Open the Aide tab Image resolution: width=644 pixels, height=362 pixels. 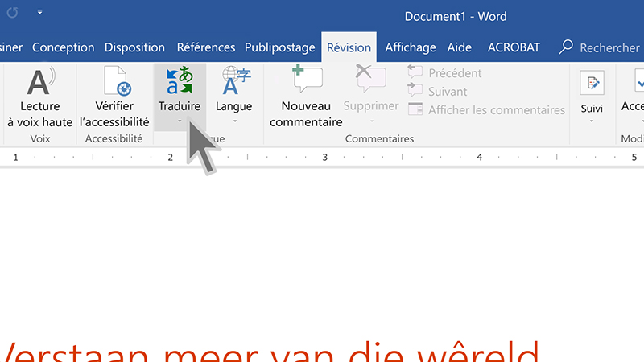tap(459, 47)
